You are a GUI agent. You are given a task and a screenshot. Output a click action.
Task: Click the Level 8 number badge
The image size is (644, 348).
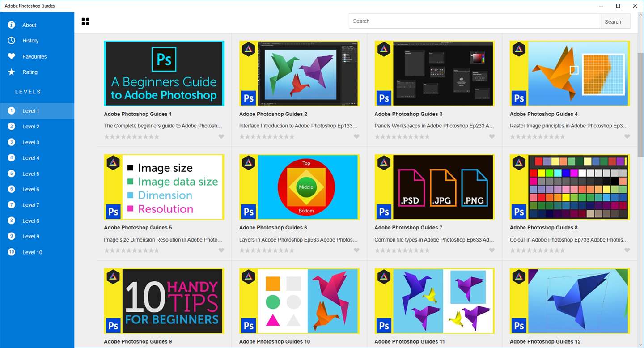(12, 221)
